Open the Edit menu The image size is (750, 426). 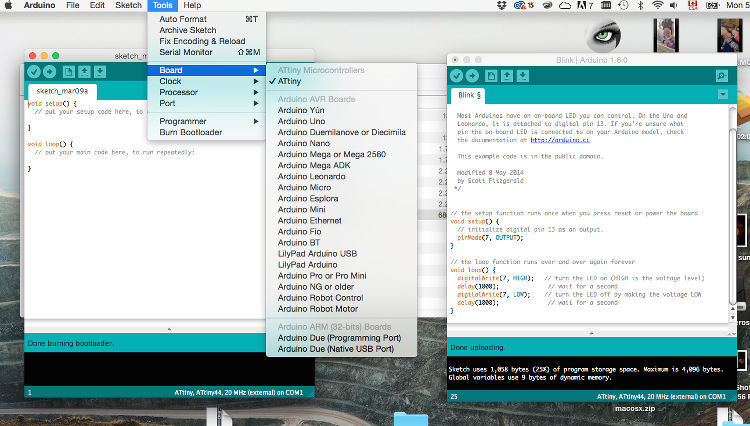[x=97, y=5]
